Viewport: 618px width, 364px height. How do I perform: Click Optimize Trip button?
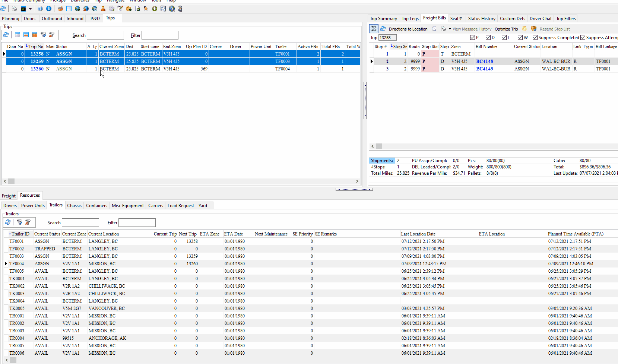506,29
